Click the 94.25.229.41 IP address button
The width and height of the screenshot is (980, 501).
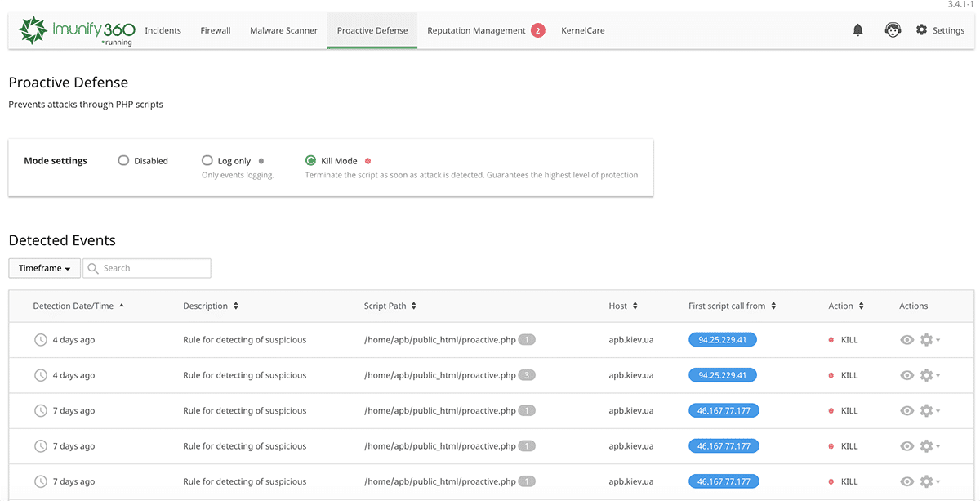coord(723,339)
